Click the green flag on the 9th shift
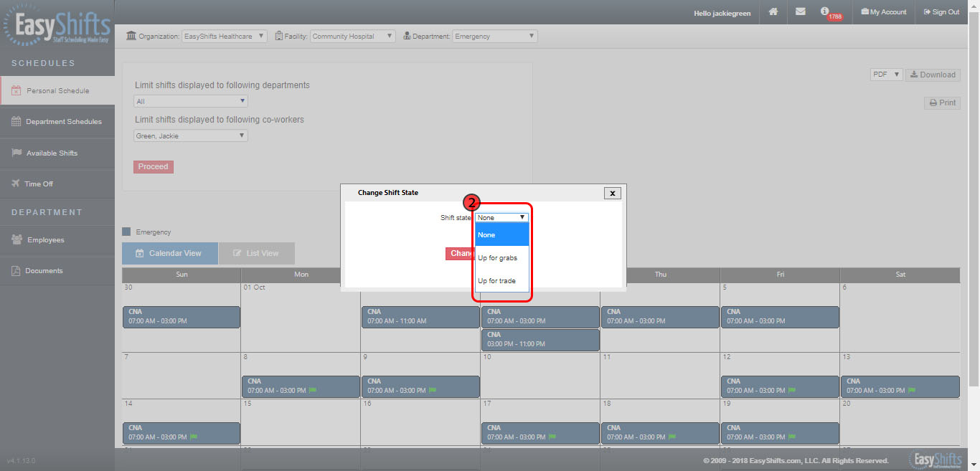This screenshot has height=471, width=980. pyautogui.click(x=432, y=391)
